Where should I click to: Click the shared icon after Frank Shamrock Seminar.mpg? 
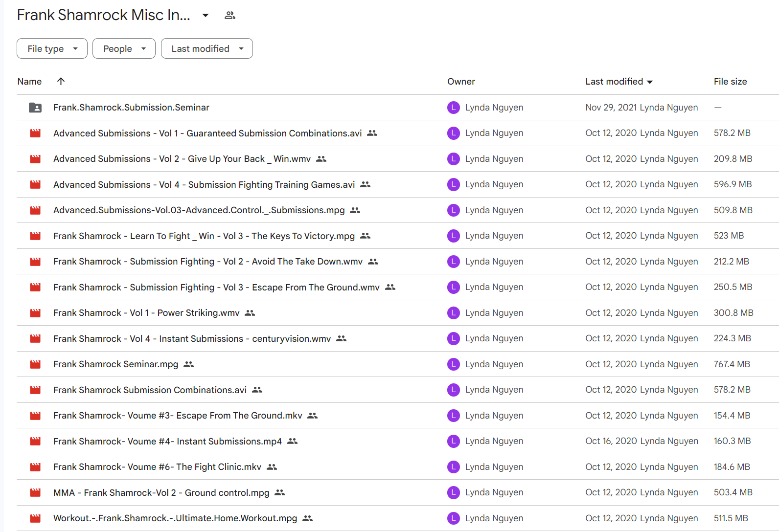pyautogui.click(x=189, y=364)
